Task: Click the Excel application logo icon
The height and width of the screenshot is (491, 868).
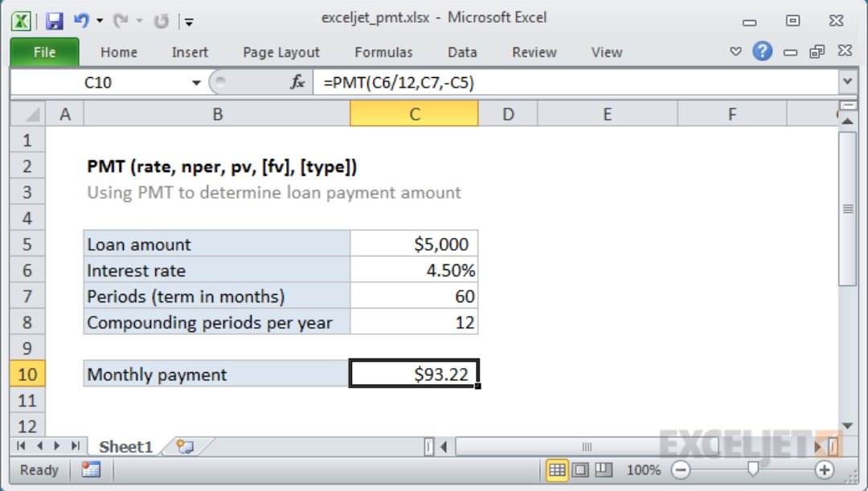Action: [x=21, y=22]
